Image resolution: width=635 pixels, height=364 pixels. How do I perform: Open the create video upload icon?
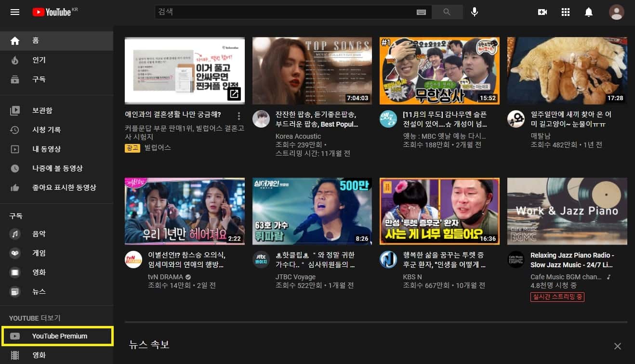(x=542, y=12)
